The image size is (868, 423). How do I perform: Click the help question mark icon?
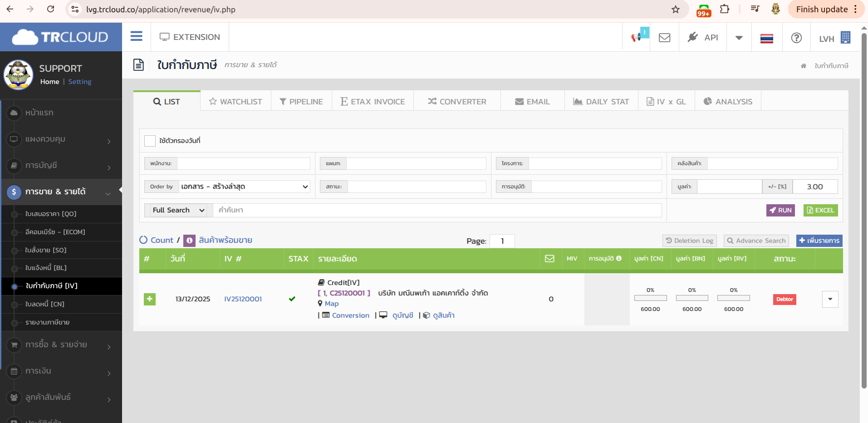coord(796,38)
